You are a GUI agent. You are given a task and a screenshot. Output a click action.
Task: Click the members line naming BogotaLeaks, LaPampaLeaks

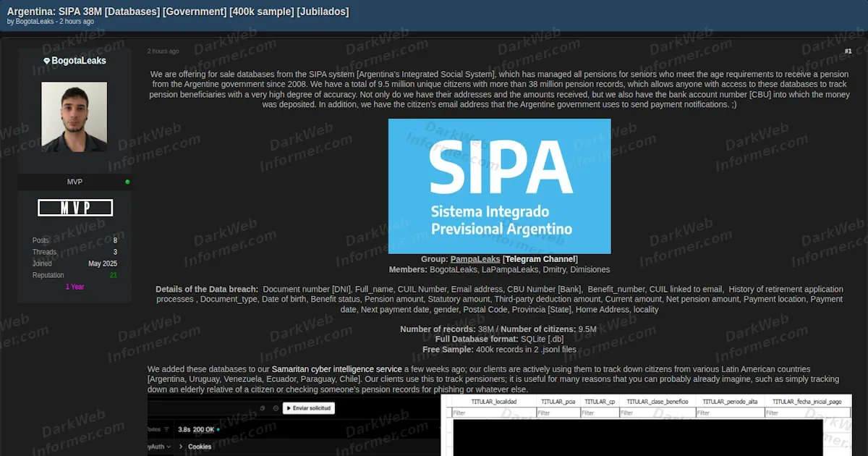coord(499,269)
